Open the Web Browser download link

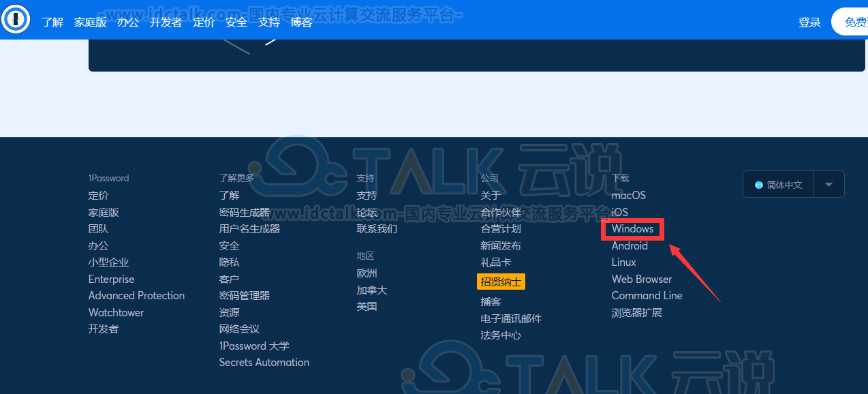[x=642, y=279]
